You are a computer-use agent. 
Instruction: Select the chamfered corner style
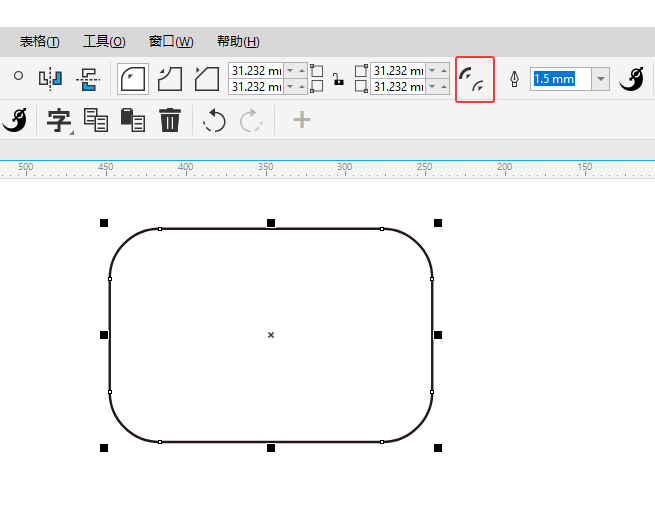207,79
